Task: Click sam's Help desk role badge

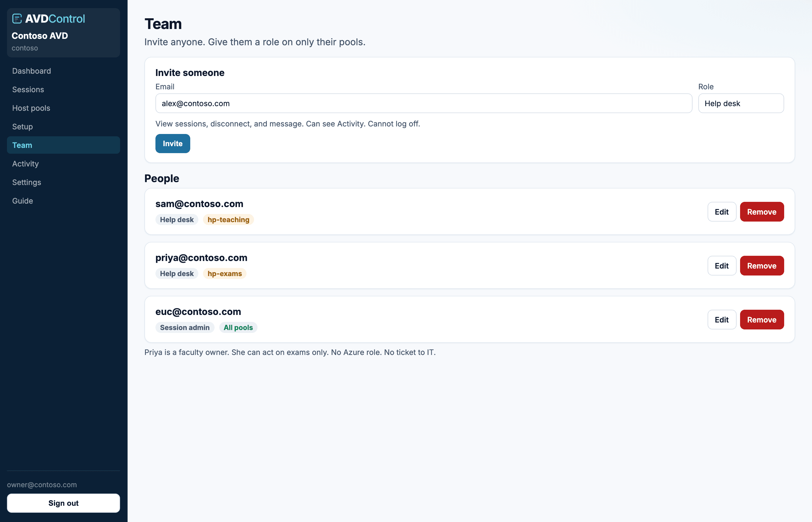Action: [x=177, y=220]
